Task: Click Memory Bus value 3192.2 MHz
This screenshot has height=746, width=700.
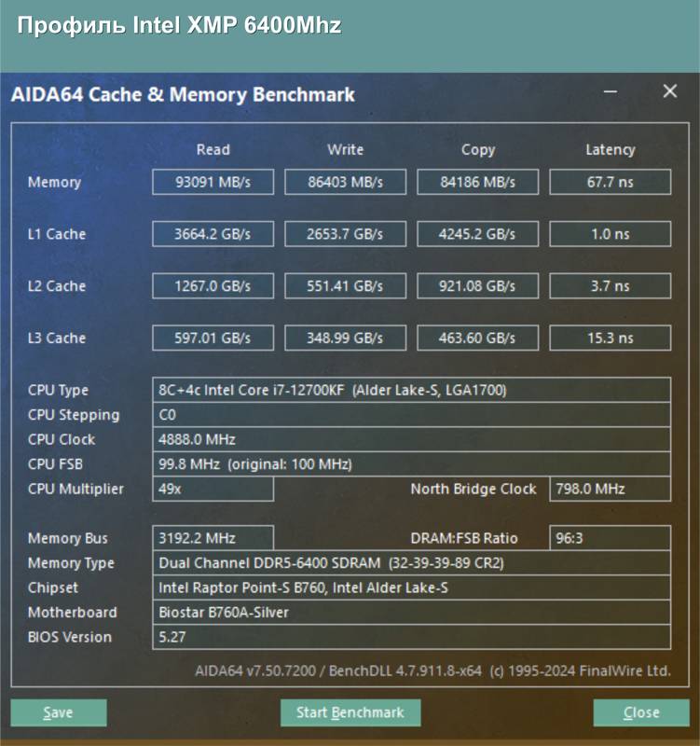Action: [213, 538]
